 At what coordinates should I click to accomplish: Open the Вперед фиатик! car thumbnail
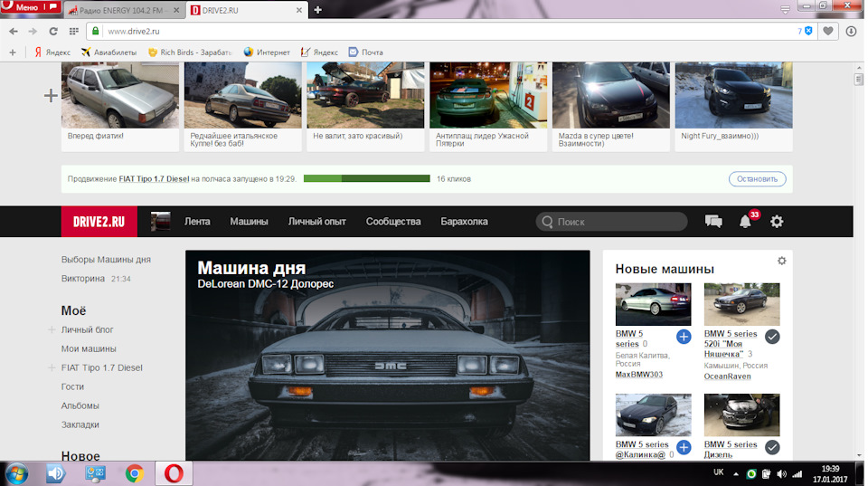coord(120,95)
